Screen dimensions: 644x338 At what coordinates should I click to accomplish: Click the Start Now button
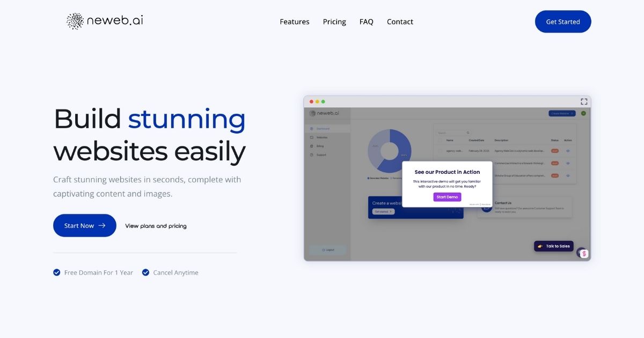pos(85,226)
